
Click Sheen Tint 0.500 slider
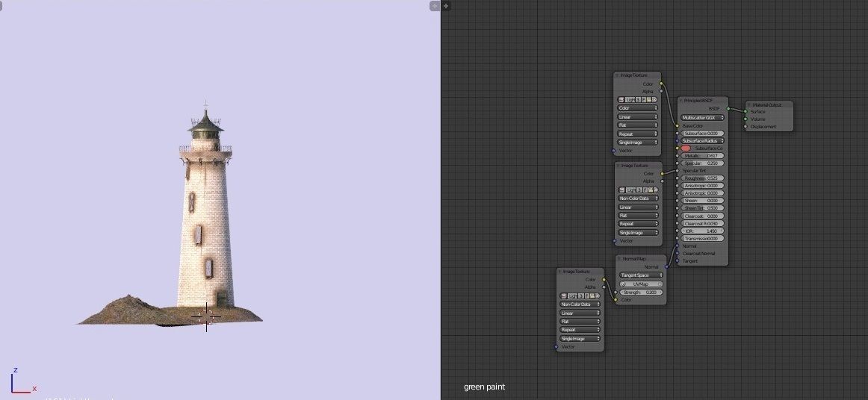coord(702,208)
